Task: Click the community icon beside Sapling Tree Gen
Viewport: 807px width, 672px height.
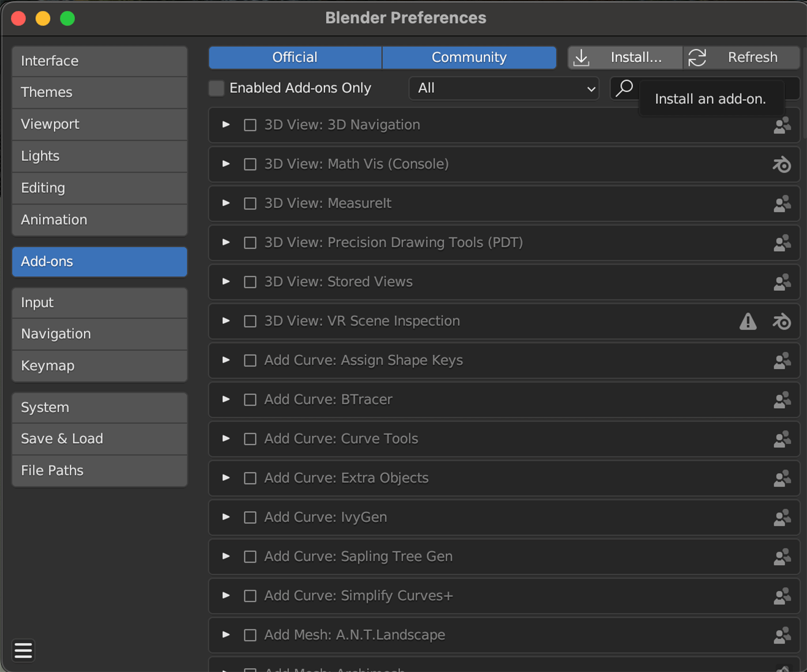Action: click(x=782, y=557)
